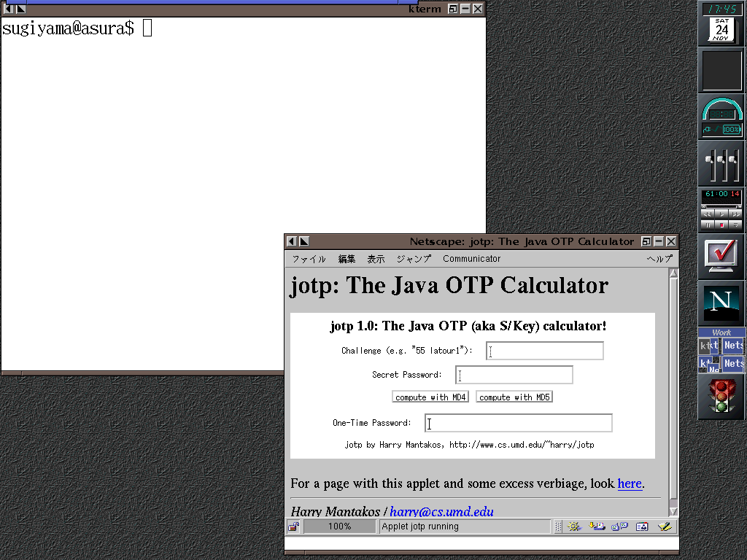Focus the Secret Password field
The width and height of the screenshot is (747, 560).
point(514,375)
